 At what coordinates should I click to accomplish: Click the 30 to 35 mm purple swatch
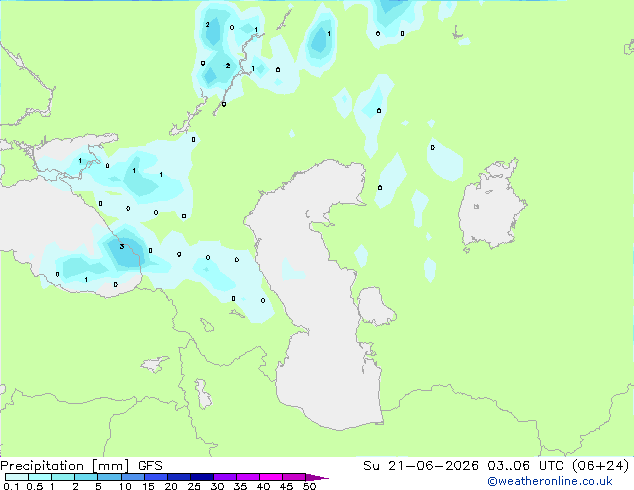225,477
